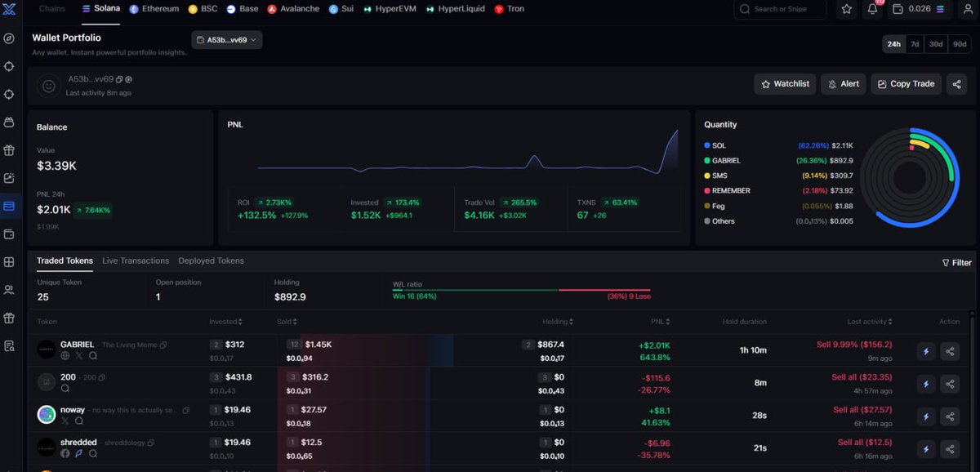Open the wallet portfolio sidebar icon
This screenshot has width=980, height=472.
(10, 207)
